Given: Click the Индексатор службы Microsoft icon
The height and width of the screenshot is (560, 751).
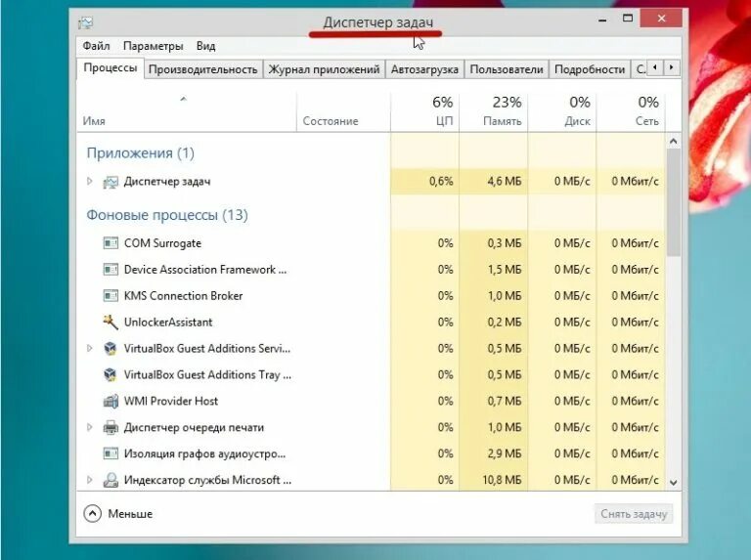Looking at the screenshot, I should [x=110, y=480].
